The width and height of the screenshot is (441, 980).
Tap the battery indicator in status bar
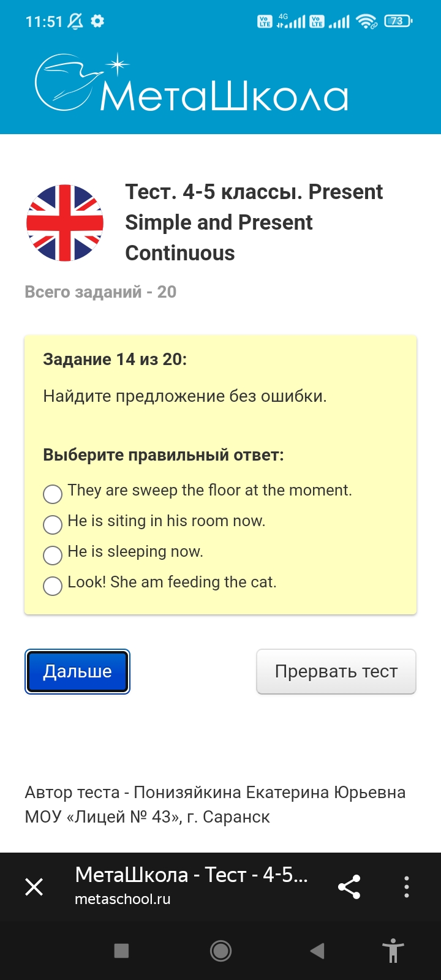(x=398, y=21)
